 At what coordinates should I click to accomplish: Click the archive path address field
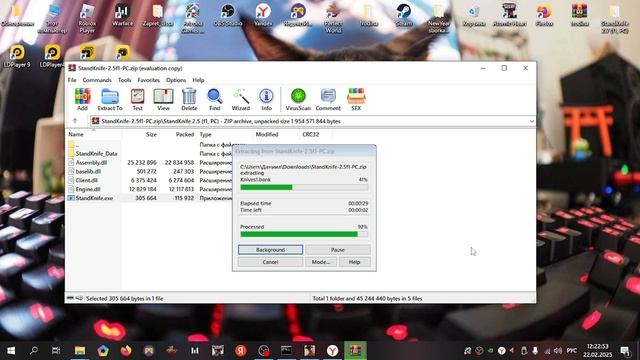[x=312, y=121]
